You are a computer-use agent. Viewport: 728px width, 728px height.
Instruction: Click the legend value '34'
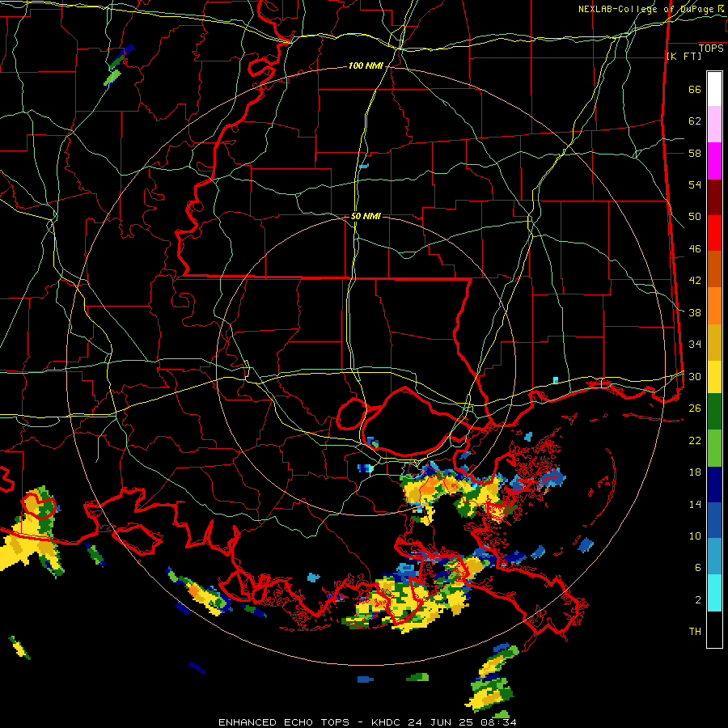tap(695, 345)
